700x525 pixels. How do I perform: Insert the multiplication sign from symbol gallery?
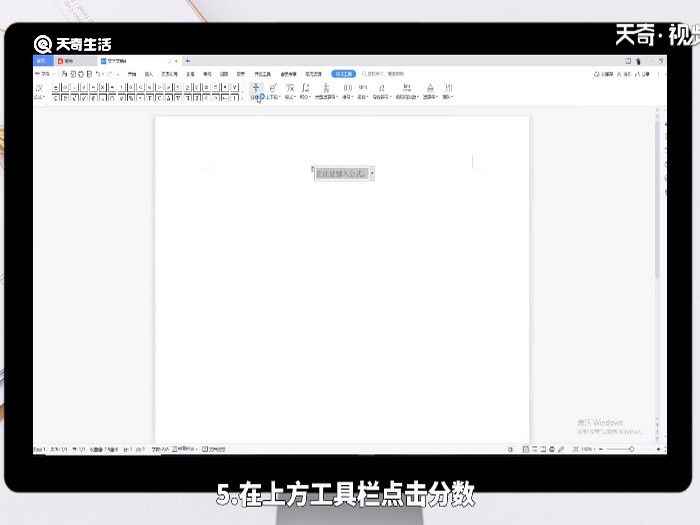click(102, 87)
